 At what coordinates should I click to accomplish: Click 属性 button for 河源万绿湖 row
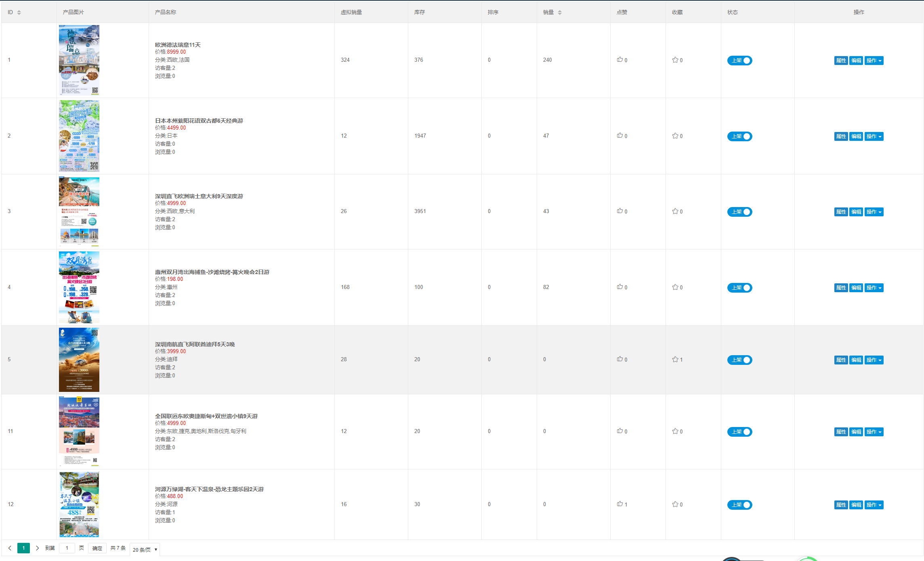click(x=841, y=505)
